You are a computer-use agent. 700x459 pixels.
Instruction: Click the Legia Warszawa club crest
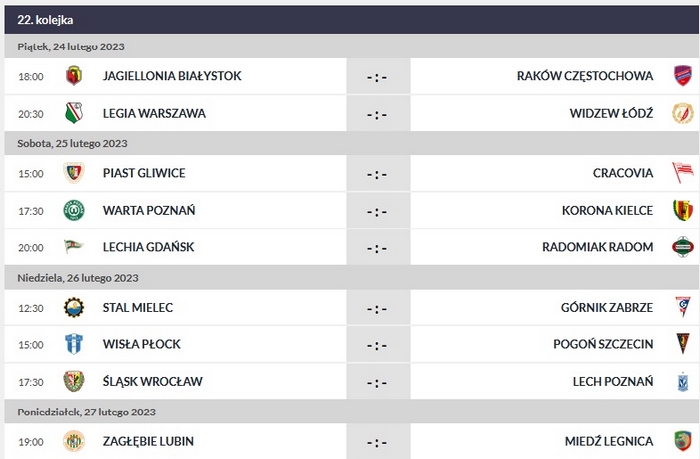[x=73, y=113]
